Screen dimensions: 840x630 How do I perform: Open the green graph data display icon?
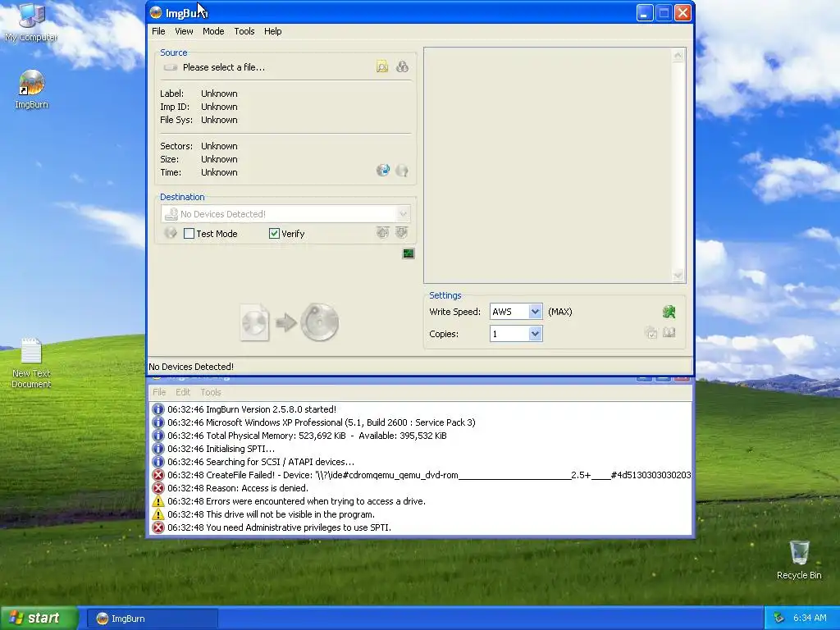409,253
